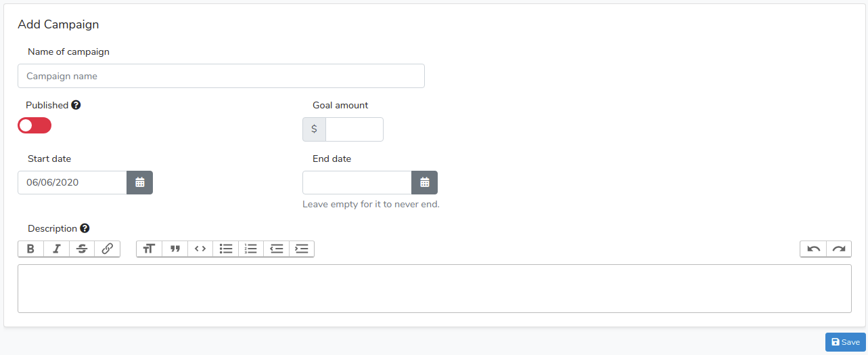This screenshot has height=355, width=868.
Task: Click the Save button
Action: [x=846, y=342]
